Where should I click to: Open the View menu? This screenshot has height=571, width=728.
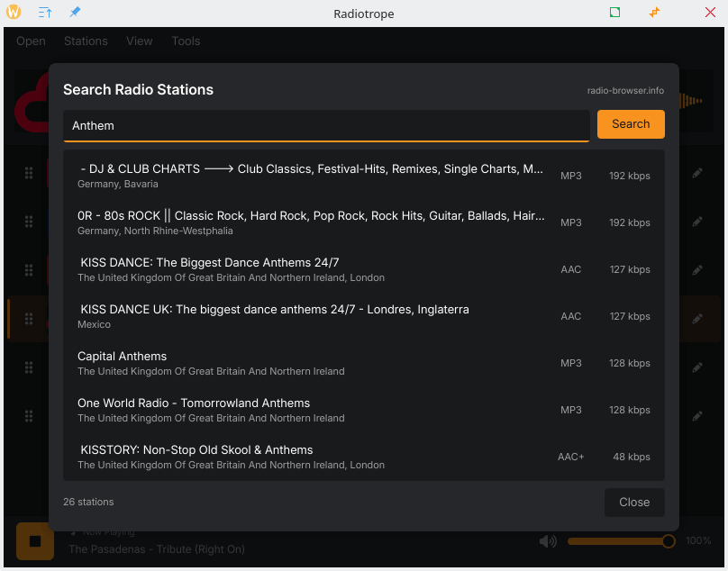click(x=139, y=41)
